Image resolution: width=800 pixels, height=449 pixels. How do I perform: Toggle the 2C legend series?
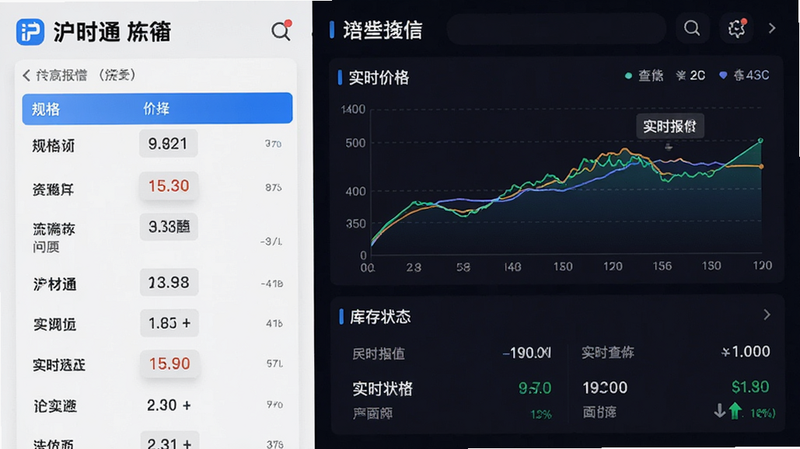tap(691, 76)
